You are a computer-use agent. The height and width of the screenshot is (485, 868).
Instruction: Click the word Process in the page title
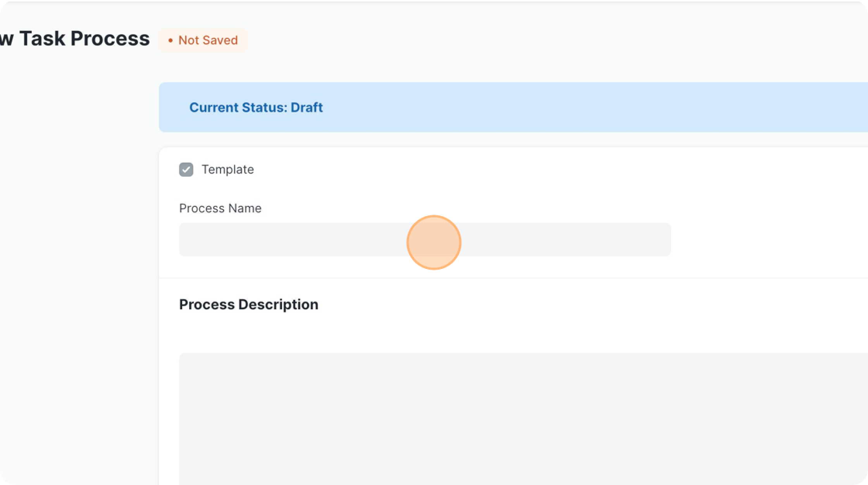point(110,39)
